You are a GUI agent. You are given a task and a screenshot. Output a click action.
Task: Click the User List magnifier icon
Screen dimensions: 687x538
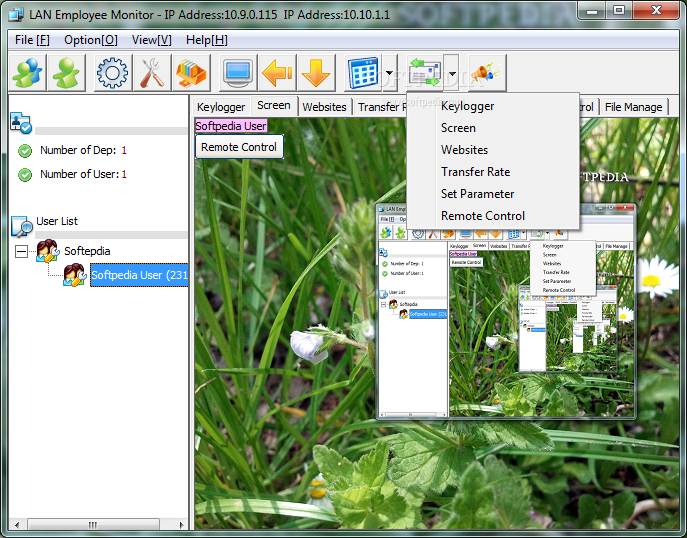(x=22, y=226)
